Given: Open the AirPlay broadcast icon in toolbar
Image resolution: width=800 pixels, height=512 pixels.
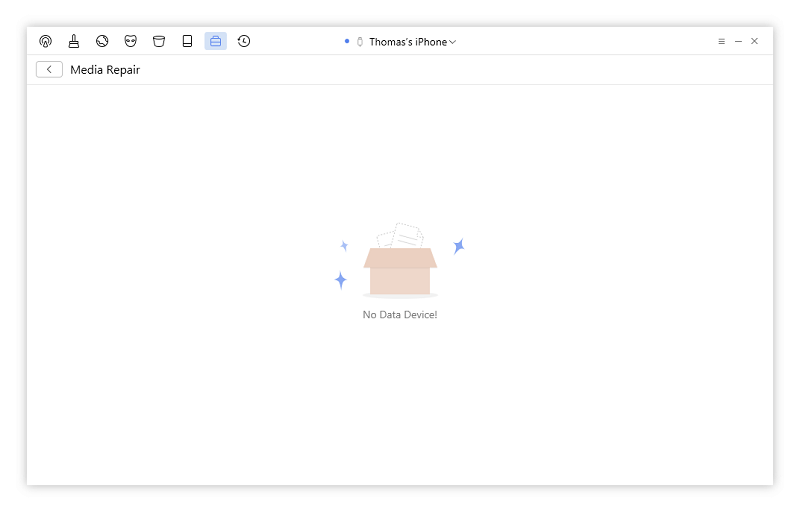Looking at the screenshot, I should click(x=45, y=41).
